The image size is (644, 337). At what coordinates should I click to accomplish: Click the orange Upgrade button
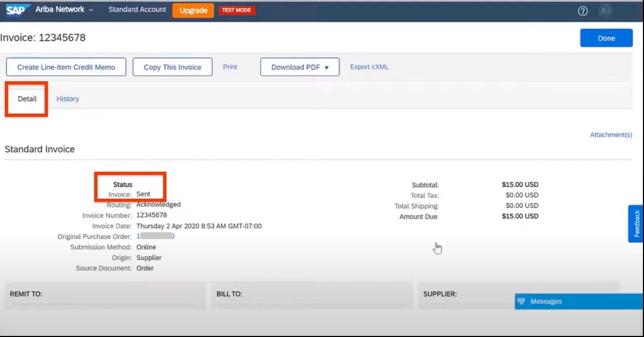[x=193, y=10]
